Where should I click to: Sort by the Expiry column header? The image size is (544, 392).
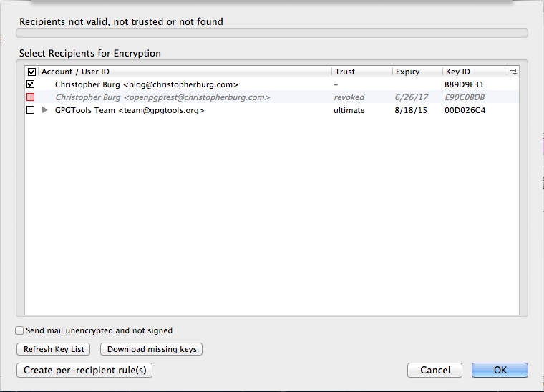point(417,72)
